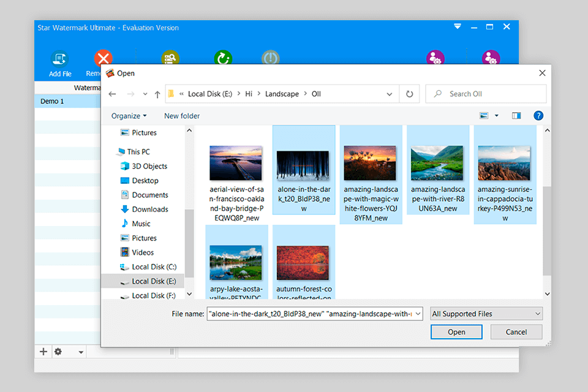Click the olive-green search settings toolbar icon
This screenshot has width=588, height=392.
(170, 58)
